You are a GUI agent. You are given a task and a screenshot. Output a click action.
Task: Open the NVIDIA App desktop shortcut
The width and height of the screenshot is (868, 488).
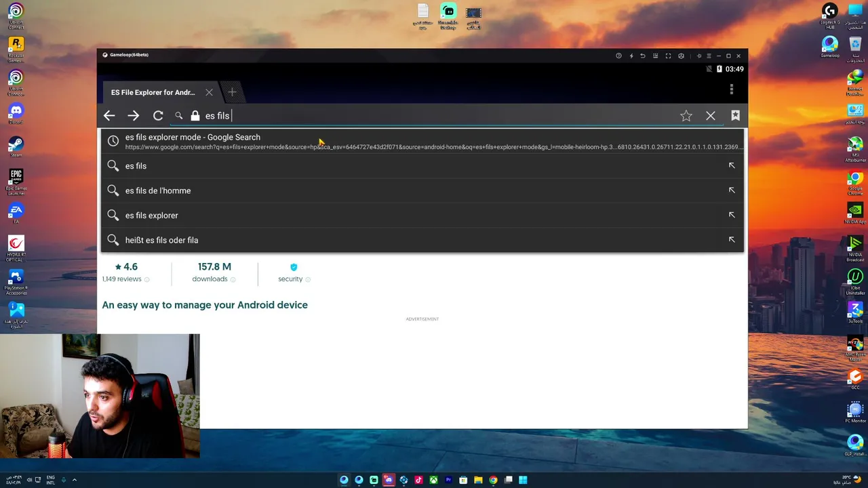(855, 213)
